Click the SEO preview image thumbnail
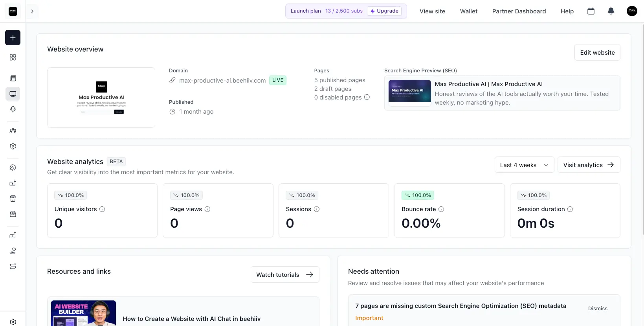The width and height of the screenshot is (644, 326). click(x=409, y=91)
